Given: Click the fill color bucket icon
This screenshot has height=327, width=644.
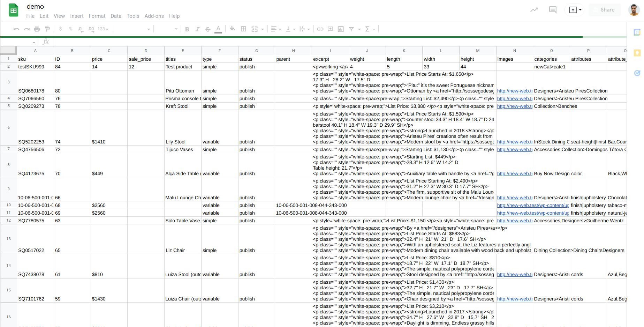Looking at the screenshot, I should pyautogui.click(x=233, y=29).
